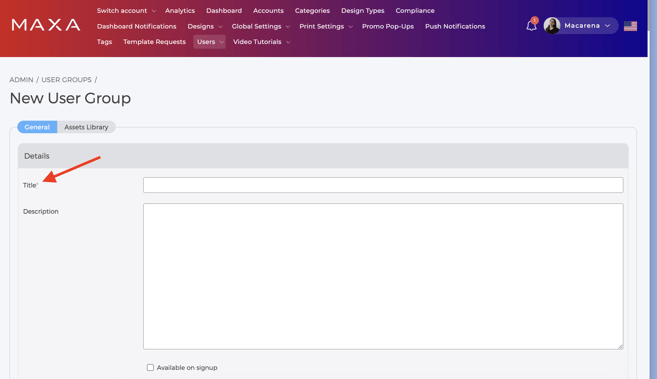
Task: Open the Print Settings dropdown
Action: 326,26
